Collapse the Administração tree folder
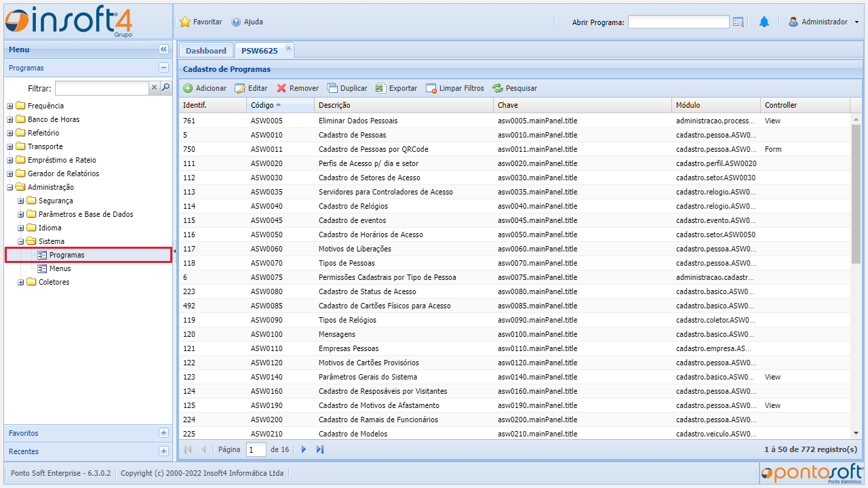 (10, 187)
